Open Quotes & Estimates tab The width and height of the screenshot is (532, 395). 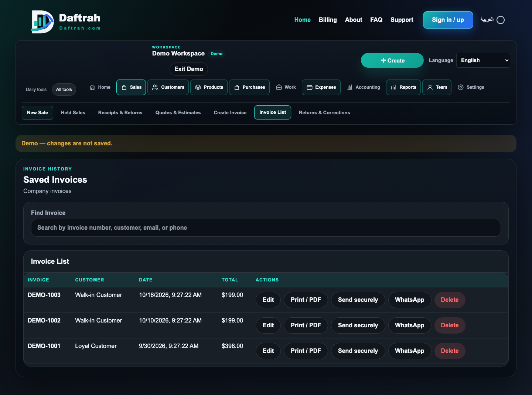(178, 113)
